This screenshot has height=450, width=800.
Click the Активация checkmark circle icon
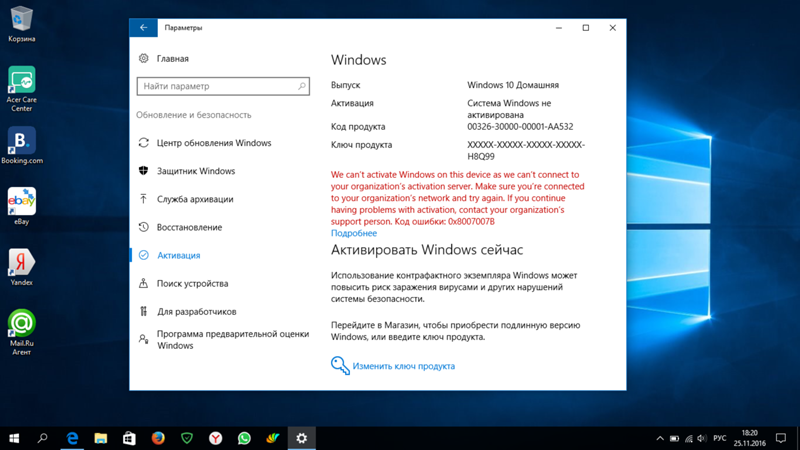(x=143, y=255)
